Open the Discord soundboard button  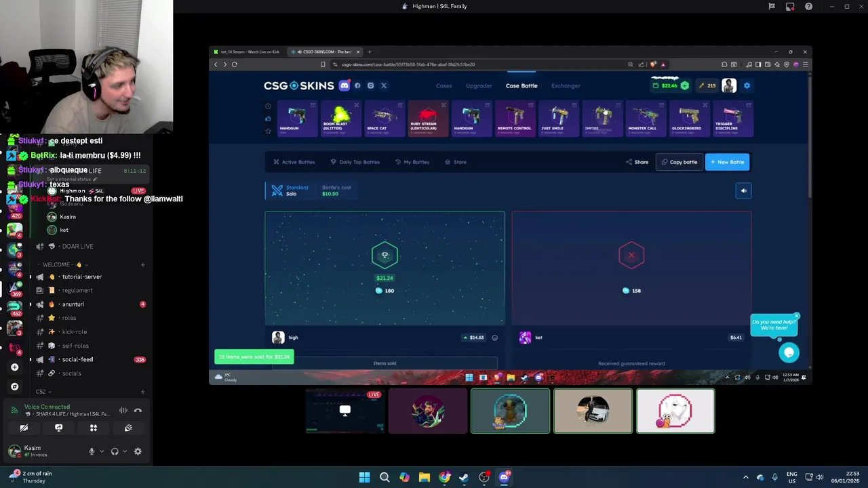tap(128, 428)
